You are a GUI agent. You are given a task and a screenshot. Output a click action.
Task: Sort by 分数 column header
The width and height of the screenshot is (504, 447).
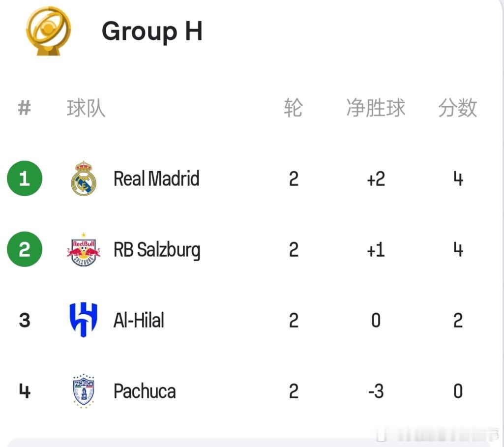[x=458, y=108]
